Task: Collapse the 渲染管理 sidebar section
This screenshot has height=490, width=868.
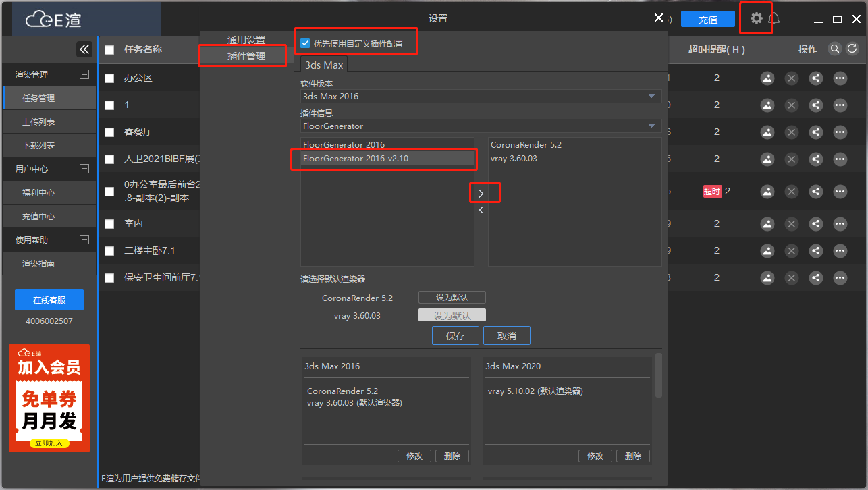Action: coord(84,75)
